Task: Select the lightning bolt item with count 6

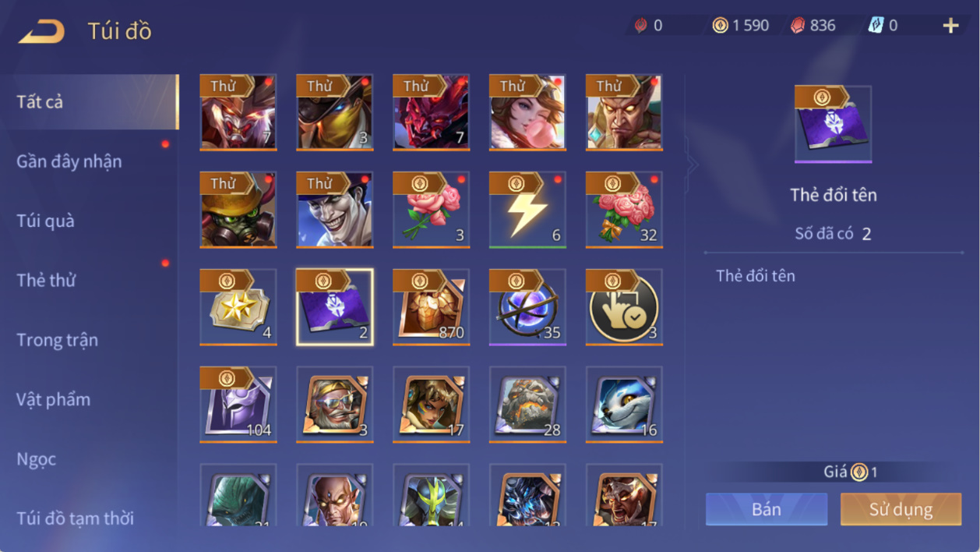Action: coord(527,210)
